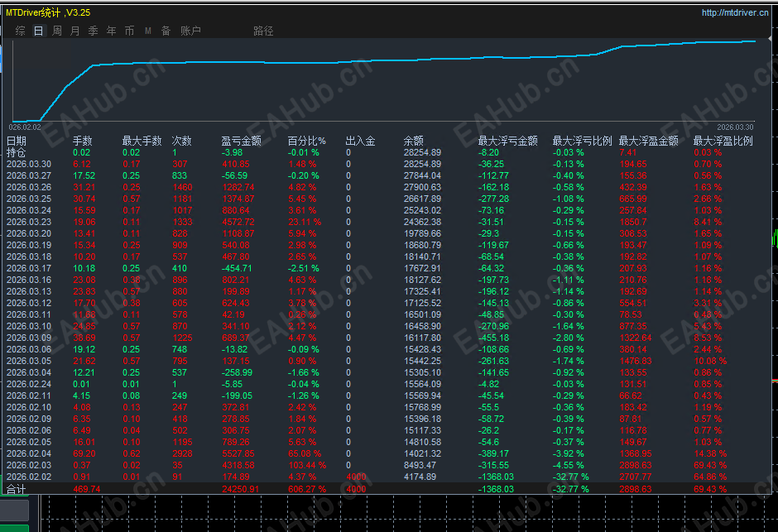Open the http://mtdriver.cn link
Screen dimensions: 778x532
point(735,12)
